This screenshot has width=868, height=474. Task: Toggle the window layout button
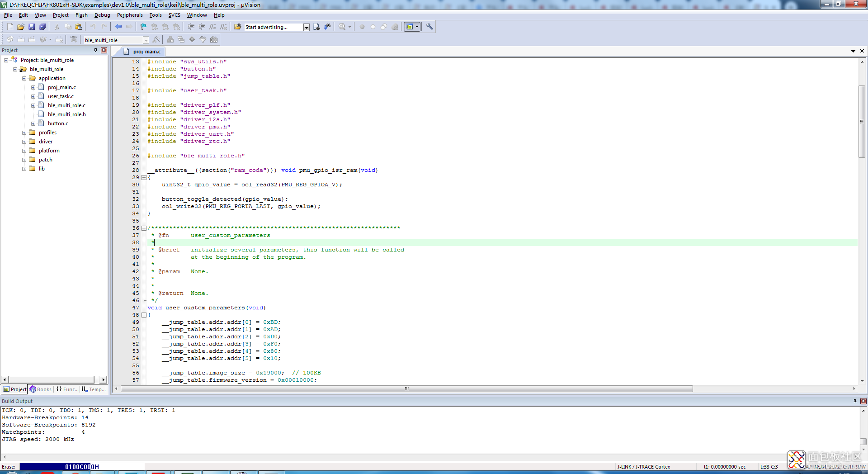pos(410,27)
